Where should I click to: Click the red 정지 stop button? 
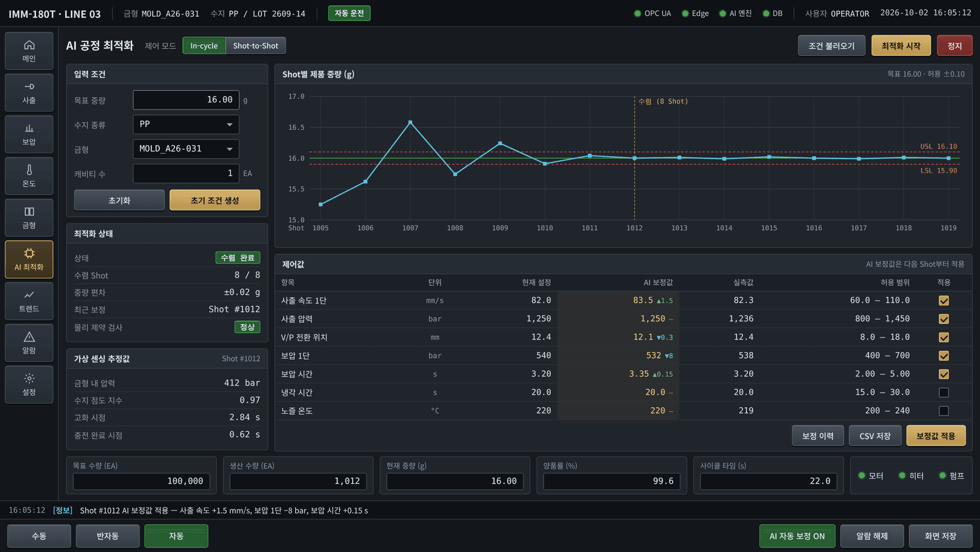[x=955, y=46]
